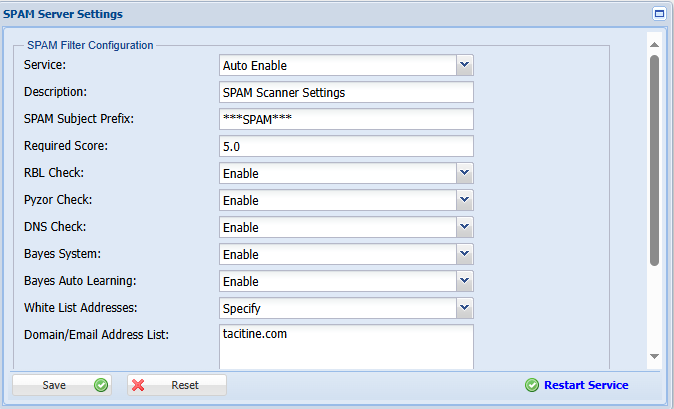
Task: Open the Service dropdown
Action: [x=464, y=65]
